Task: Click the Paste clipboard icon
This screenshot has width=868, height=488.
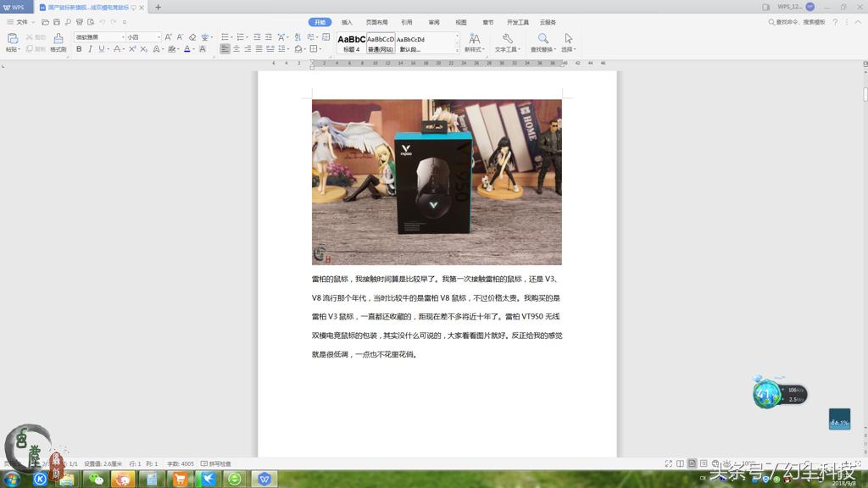Action: pos(12,39)
